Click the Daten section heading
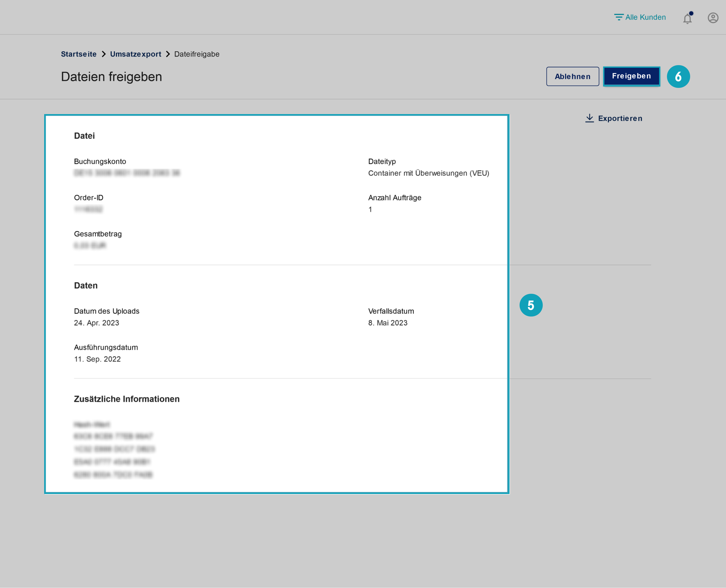 [86, 285]
